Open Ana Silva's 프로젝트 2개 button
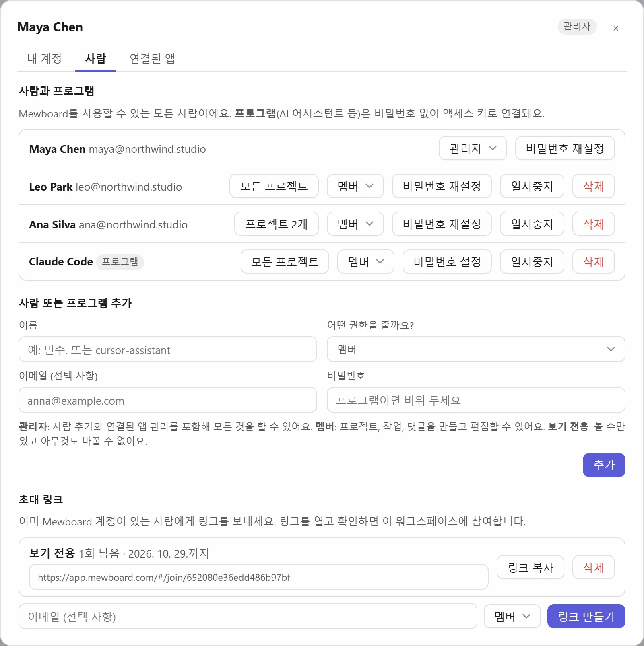The height and width of the screenshot is (646, 644). (x=276, y=224)
